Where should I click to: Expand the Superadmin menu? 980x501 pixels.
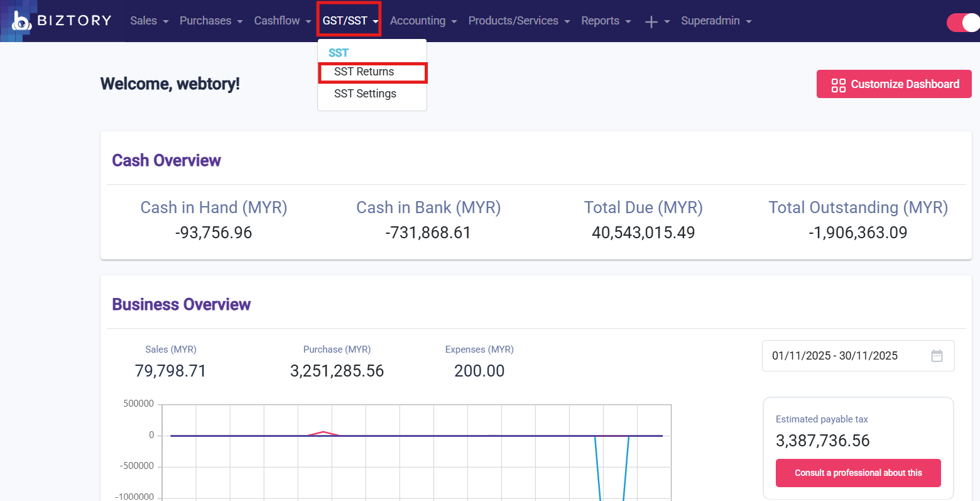click(x=716, y=21)
